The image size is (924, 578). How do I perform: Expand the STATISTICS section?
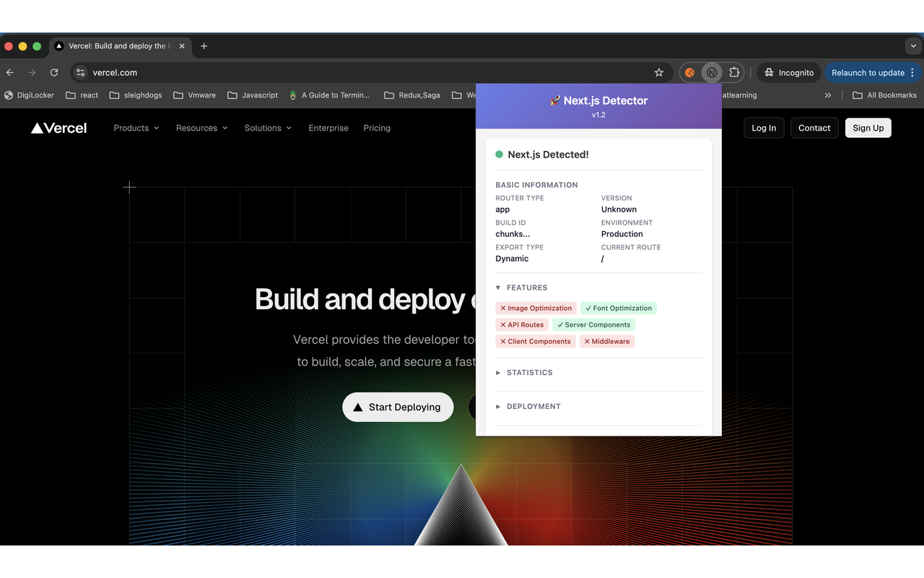(x=524, y=373)
